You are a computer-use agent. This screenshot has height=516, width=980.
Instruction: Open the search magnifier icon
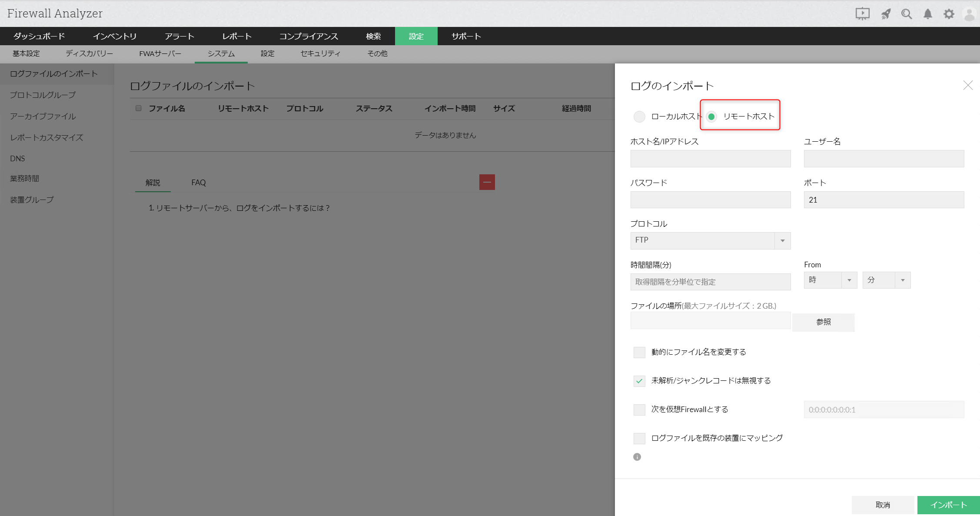click(906, 14)
